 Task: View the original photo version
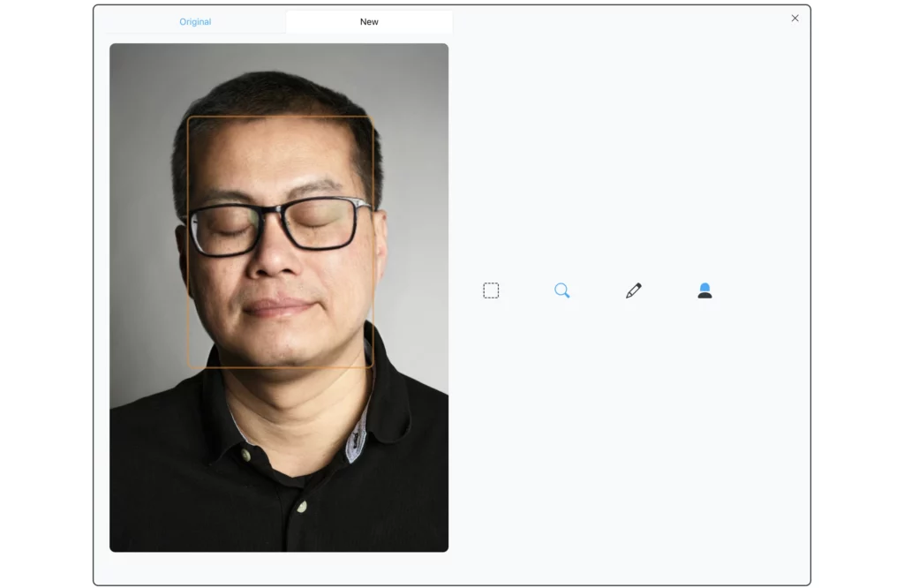[x=195, y=21]
